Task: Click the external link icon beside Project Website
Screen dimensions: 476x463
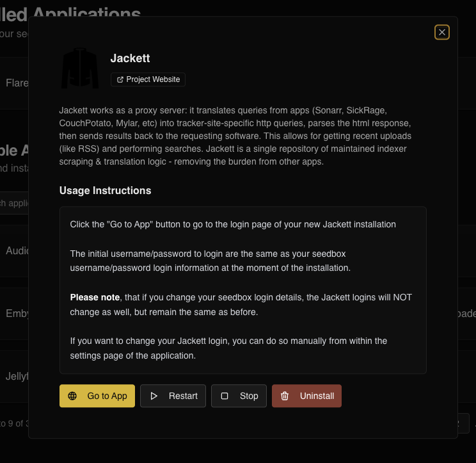Action: coord(120,79)
